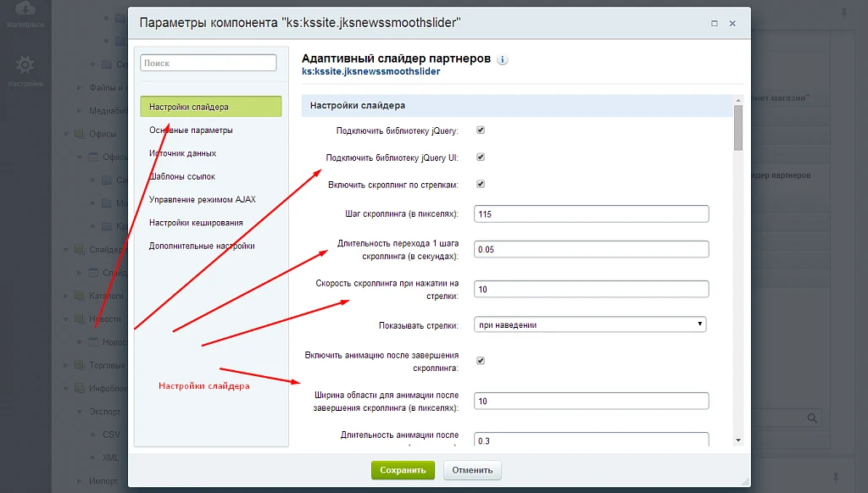Click the 'Настройки слайдера' group header
This screenshot has height=493, width=868.
click(x=517, y=106)
